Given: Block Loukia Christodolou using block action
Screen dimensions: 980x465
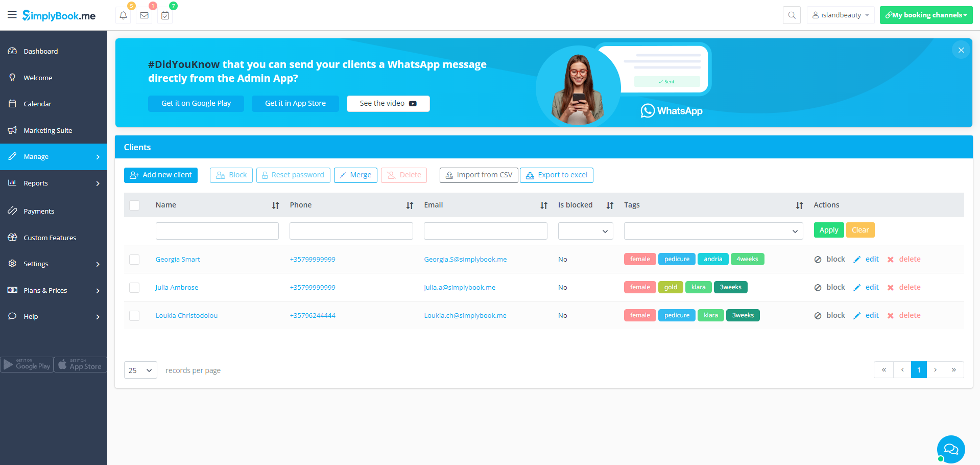Looking at the screenshot, I should tap(829, 315).
